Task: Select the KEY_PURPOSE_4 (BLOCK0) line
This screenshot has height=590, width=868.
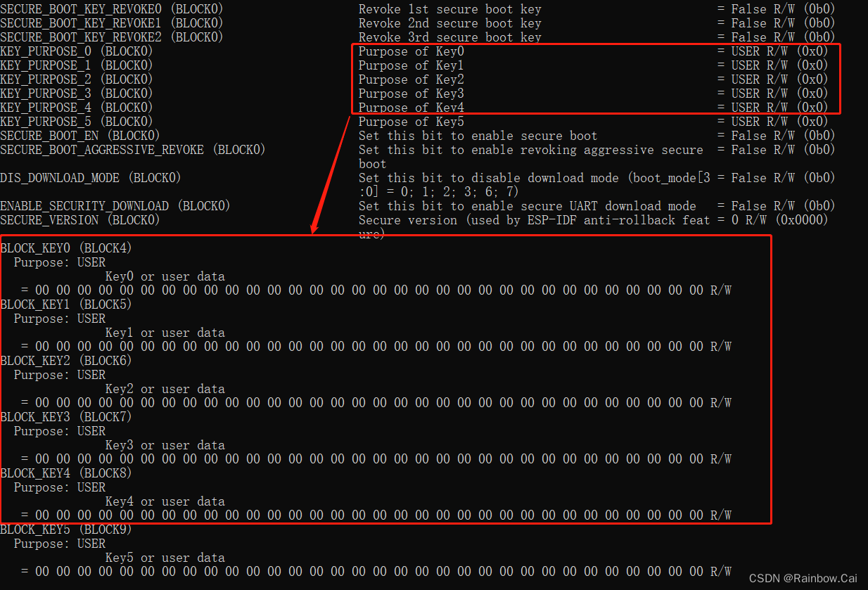Action: [76, 108]
